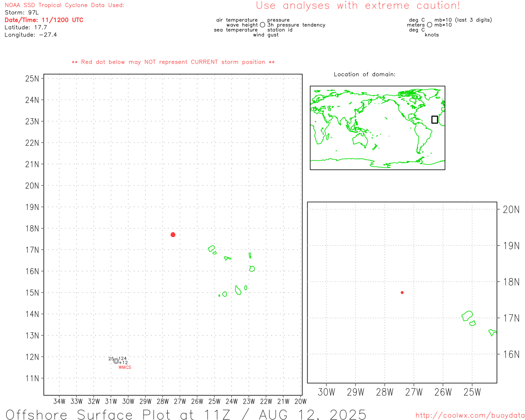This screenshot has width=525, height=420.
Task: Open the coolwx.com/buoydata link
Action: 470,415
